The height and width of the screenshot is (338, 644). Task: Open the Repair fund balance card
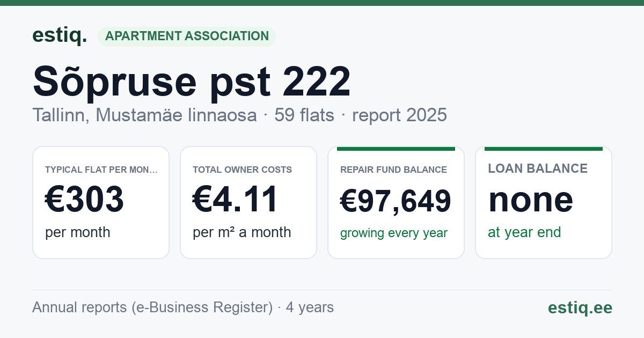pyautogui.click(x=396, y=202)
